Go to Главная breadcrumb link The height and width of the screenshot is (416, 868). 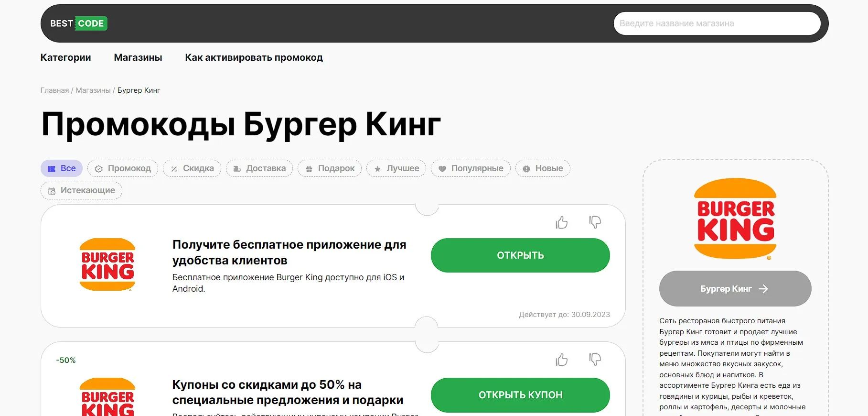54,90
